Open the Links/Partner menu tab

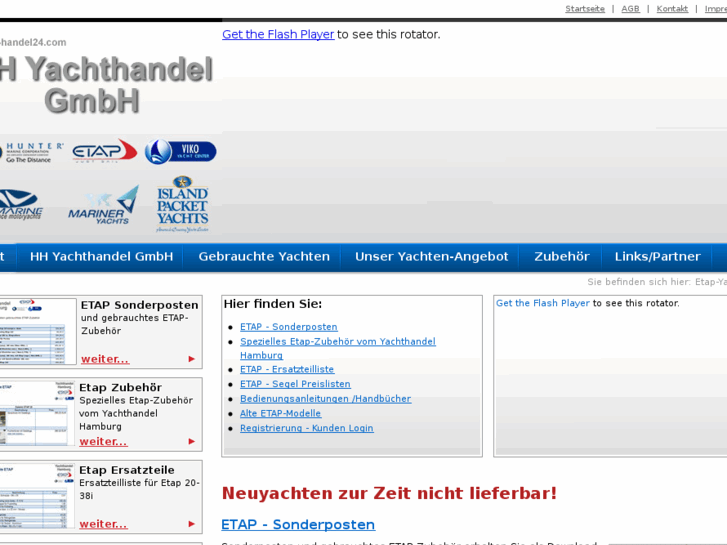click(657, 256)
